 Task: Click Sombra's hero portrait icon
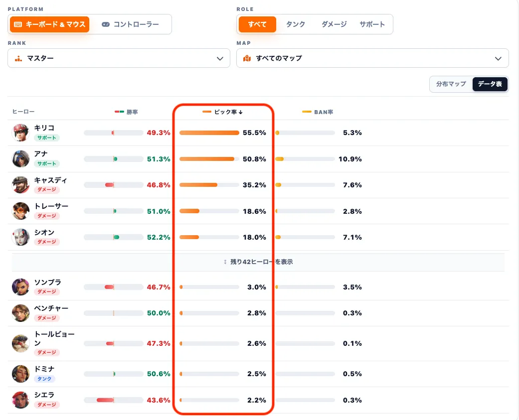point(20,286)
